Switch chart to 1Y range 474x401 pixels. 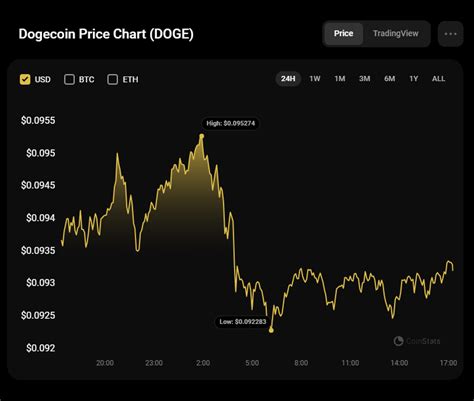413,79
